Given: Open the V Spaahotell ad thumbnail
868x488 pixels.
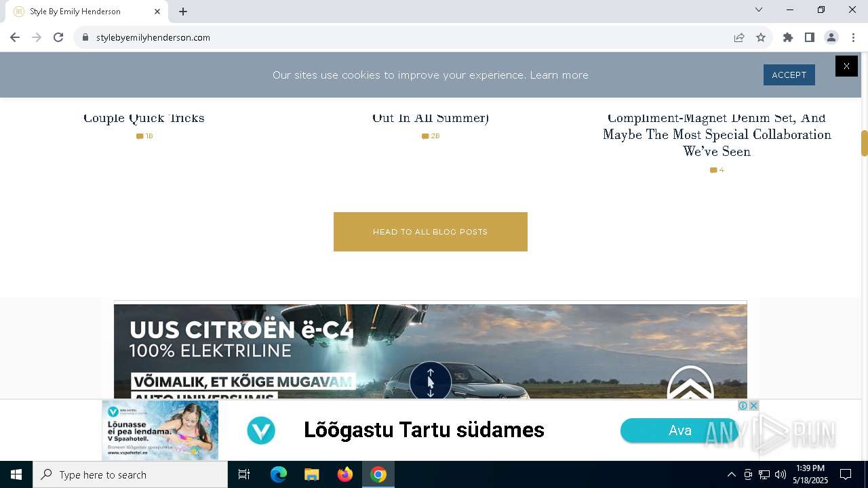Looking at the screenshot, I should (160, 430).
